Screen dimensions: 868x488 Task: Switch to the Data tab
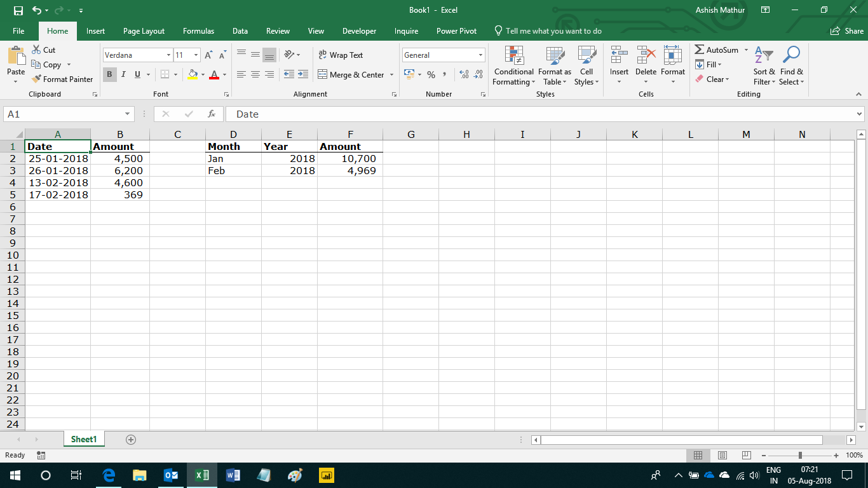tap(240, 31)
